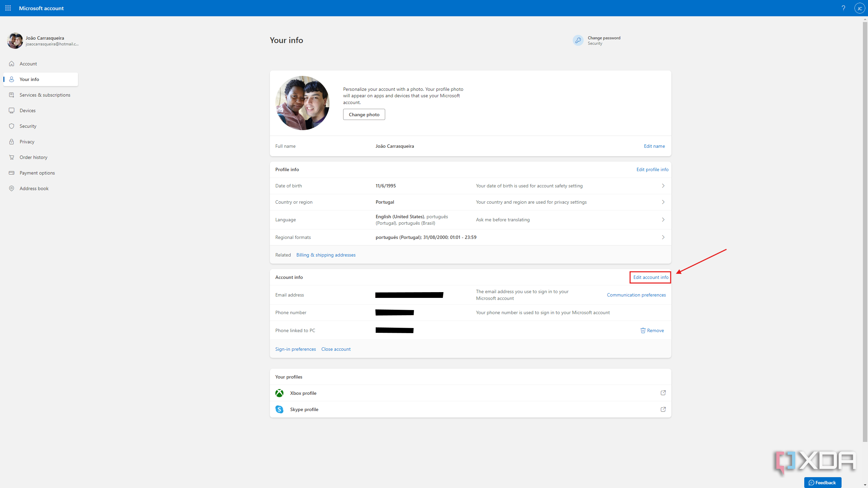
Task: Open the Privacy section from sidebar
Action: [27, 141]
